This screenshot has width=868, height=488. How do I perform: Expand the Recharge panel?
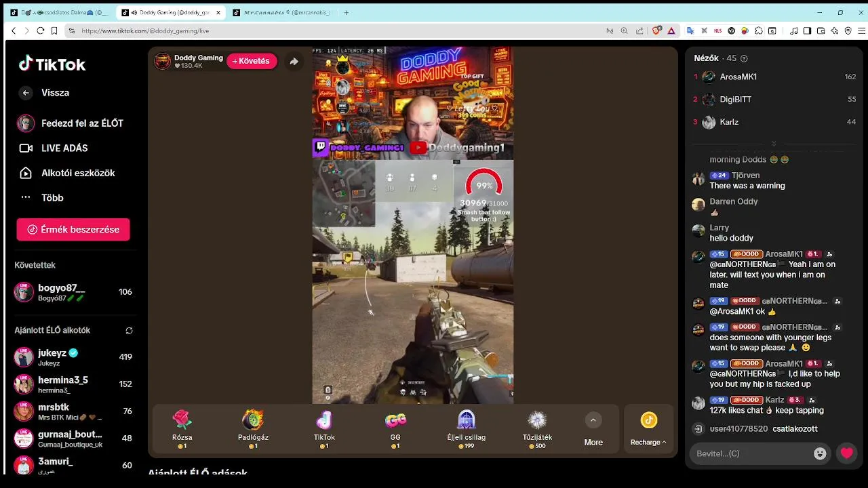648,429
